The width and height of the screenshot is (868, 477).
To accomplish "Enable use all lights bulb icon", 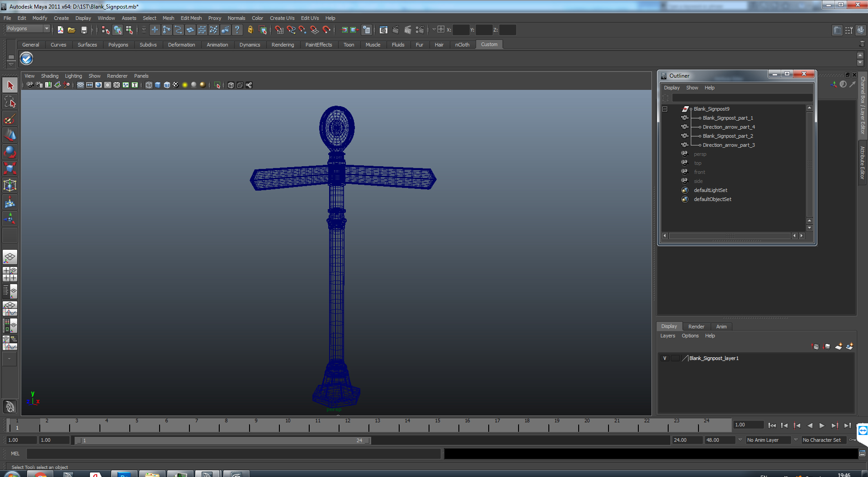I will (185, 85).
